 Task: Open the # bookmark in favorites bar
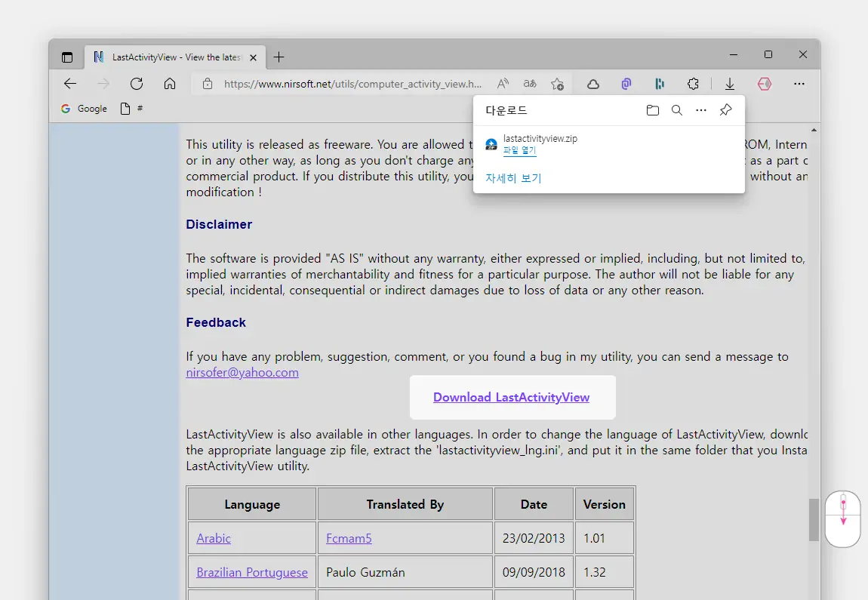132,109
